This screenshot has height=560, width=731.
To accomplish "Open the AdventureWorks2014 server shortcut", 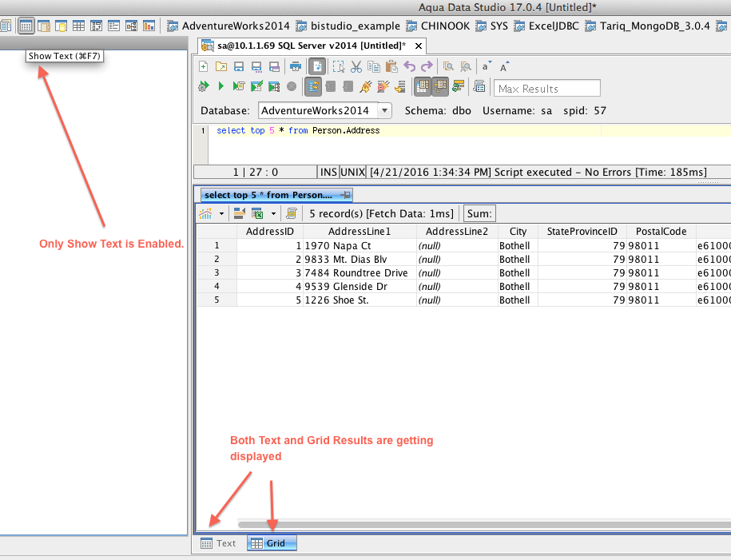I will 228,26.
